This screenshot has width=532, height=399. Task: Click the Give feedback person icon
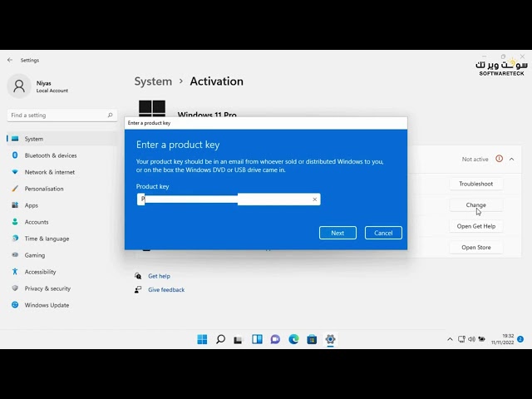point(138,289)
